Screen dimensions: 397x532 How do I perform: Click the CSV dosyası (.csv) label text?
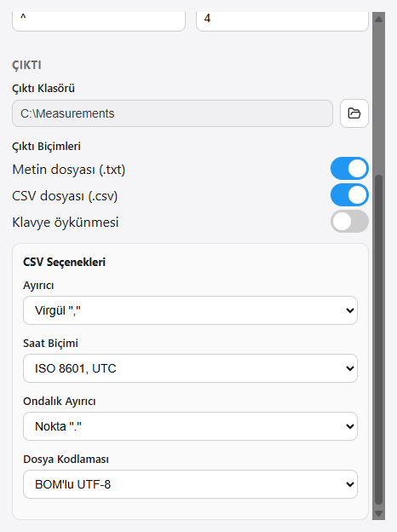[x=65, y=196]
